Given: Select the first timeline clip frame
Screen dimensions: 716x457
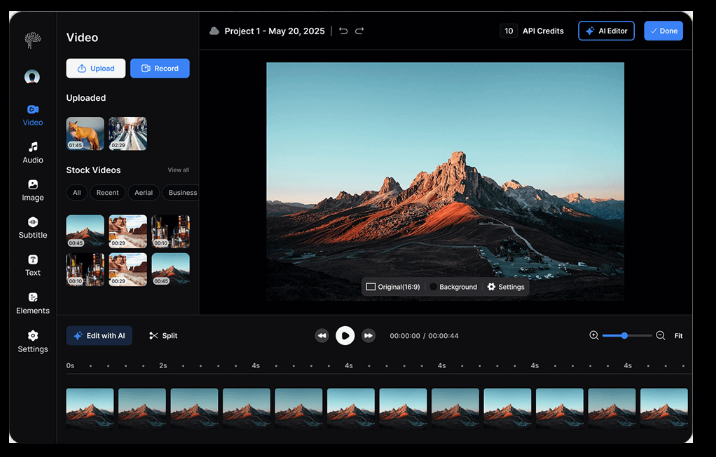Looking at the screenshot, I should [x=90, y=408].
